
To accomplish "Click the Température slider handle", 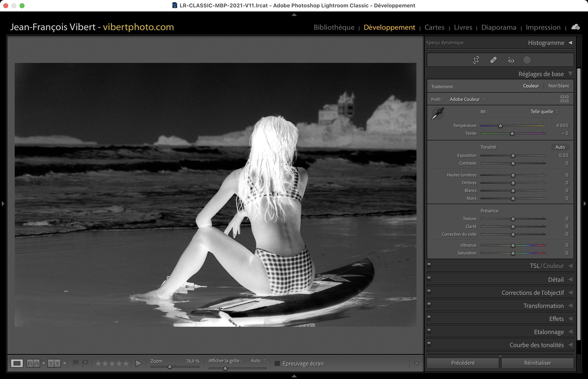I will pyautogui.click(x=500, y=126).
